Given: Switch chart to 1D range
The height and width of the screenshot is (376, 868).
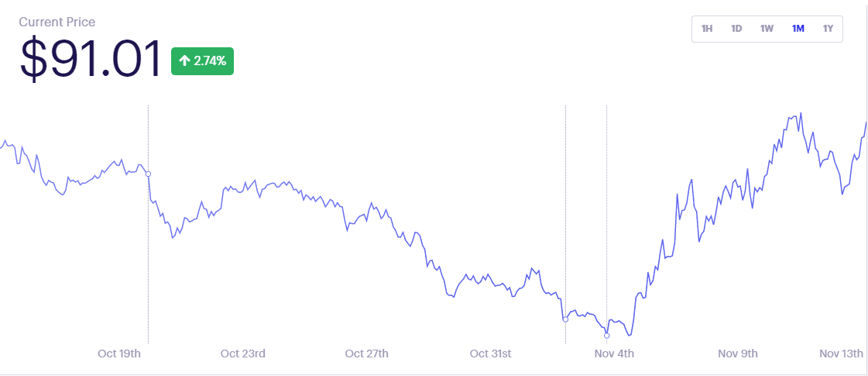Looking at the screenshot, I should coord(736,29).
